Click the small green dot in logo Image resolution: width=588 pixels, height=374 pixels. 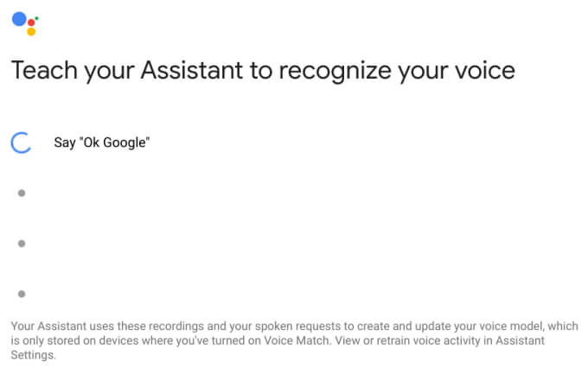(x=36, y=17)
